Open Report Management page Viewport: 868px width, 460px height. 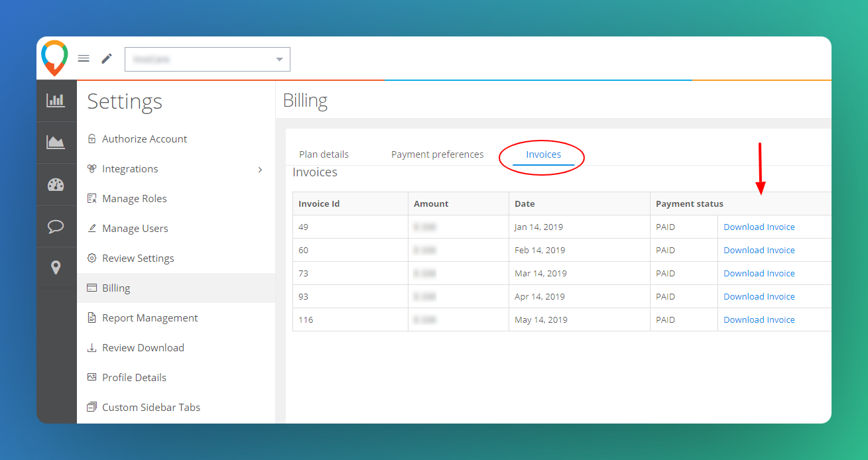[x=150, y=317]
